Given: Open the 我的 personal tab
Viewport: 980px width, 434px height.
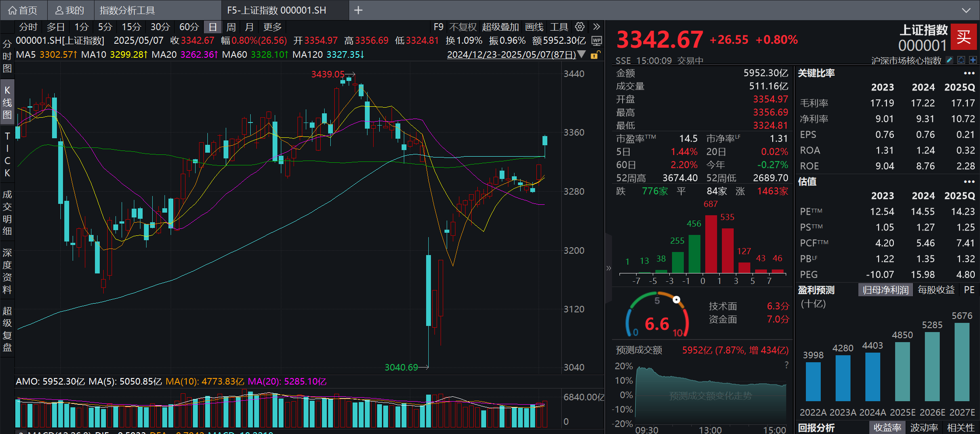Looking at the screenshot, I should (69, 10).
